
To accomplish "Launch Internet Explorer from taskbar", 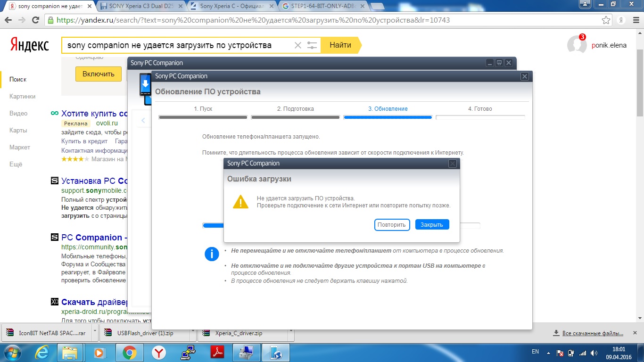I will (x=42, y=352).
